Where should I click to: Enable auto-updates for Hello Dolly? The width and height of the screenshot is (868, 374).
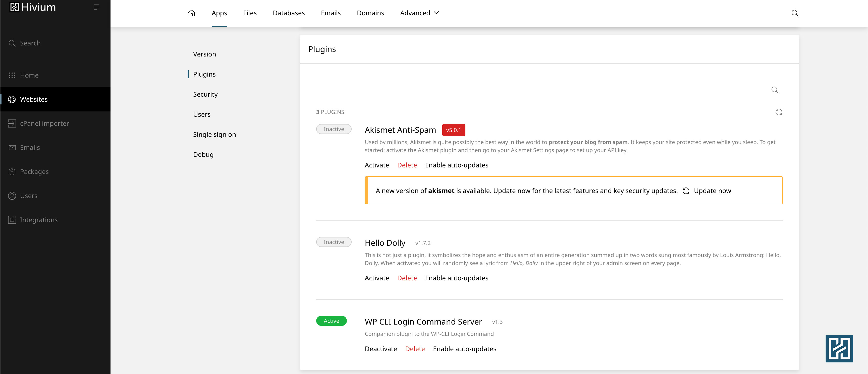[456, 278]
